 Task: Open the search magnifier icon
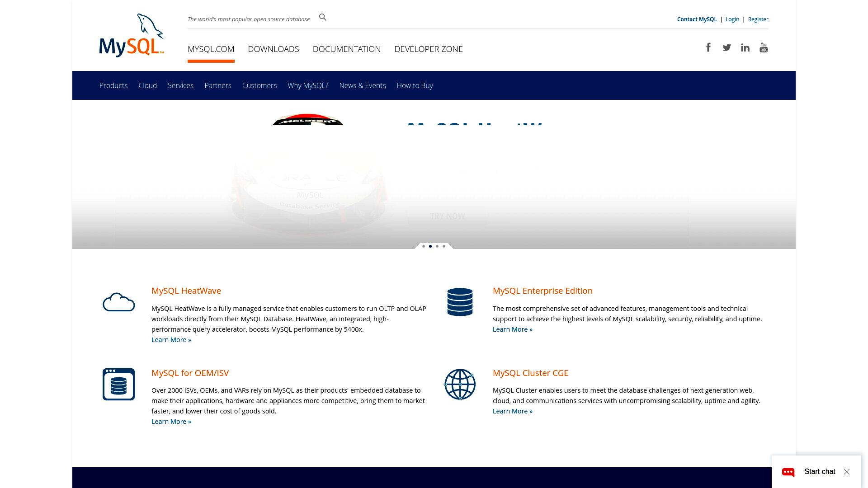[x=322, y=17]
